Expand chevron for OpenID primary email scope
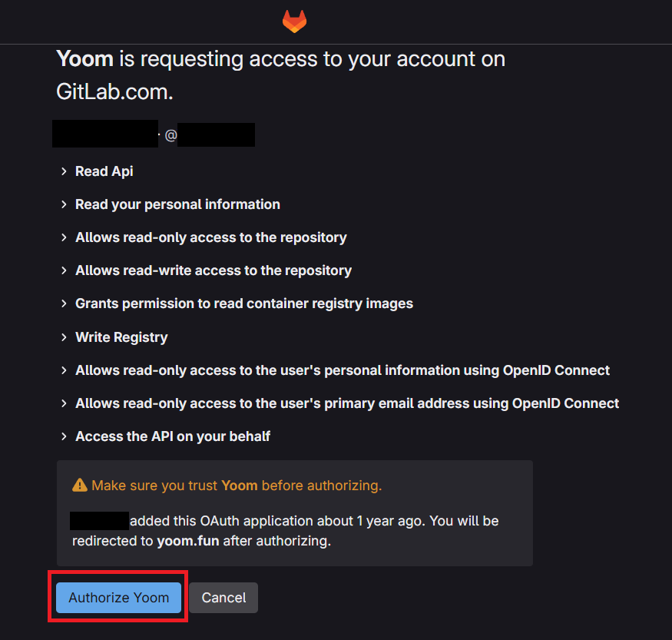The width and height of the screenshot is (672, 640). (x=65, y=403)
